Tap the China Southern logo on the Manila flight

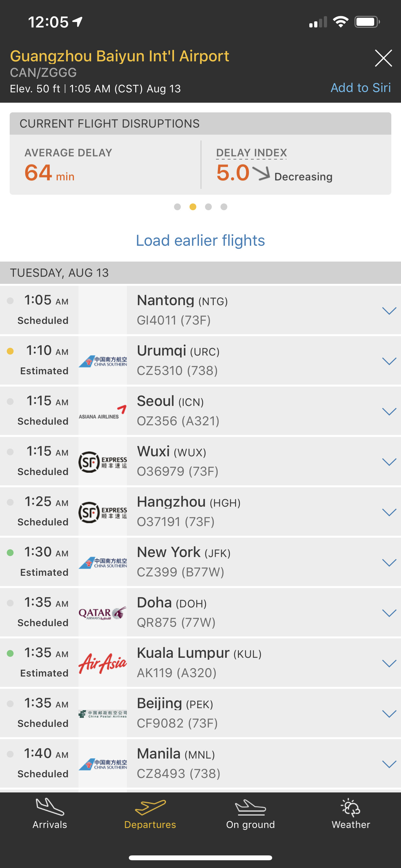pos(102,764)
